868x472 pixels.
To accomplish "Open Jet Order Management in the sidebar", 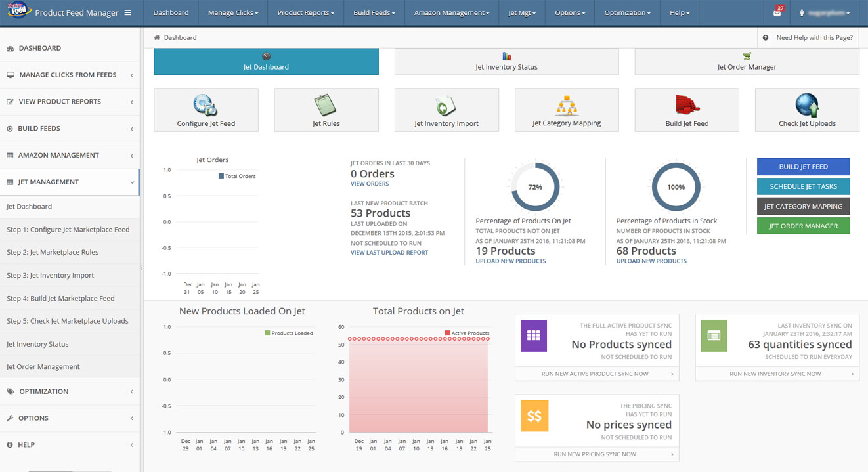I will coord(70,367).
